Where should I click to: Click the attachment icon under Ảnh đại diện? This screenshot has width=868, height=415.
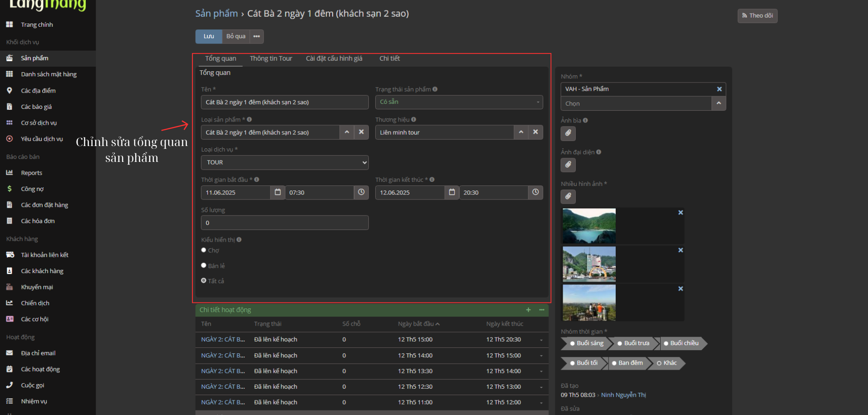(x=568, y=165)
